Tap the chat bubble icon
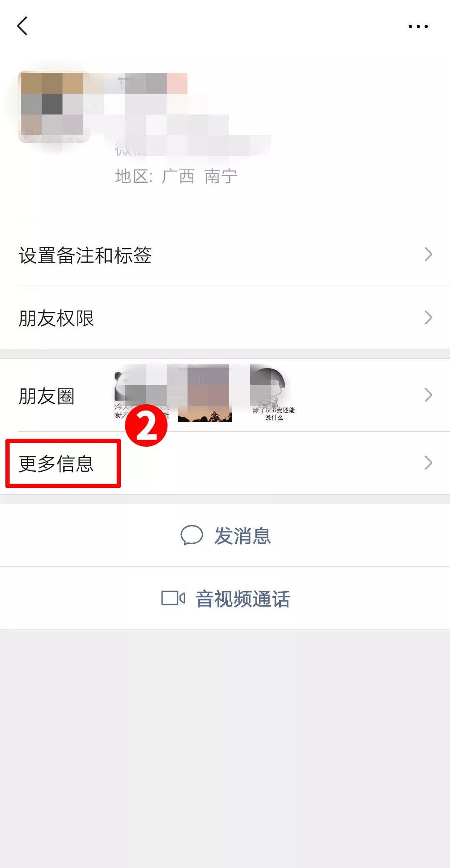Viewport: 450px width, 868px height. coord(192,535)
